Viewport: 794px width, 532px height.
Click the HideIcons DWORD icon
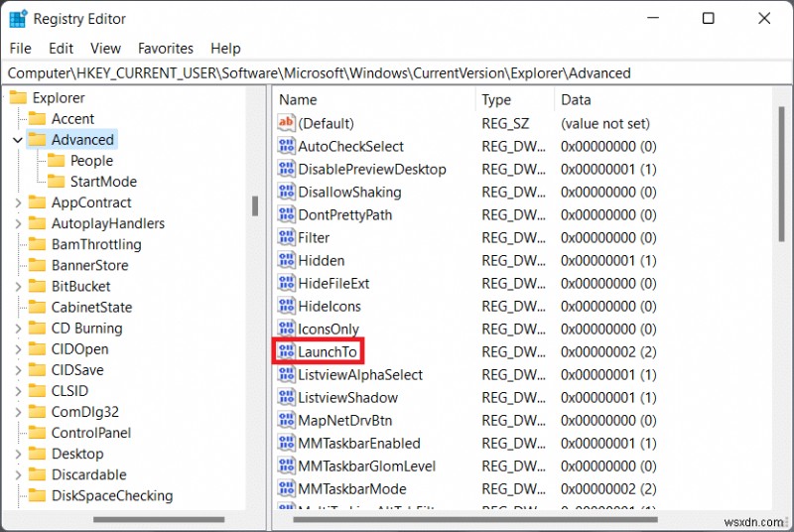[x=286, y=306]
